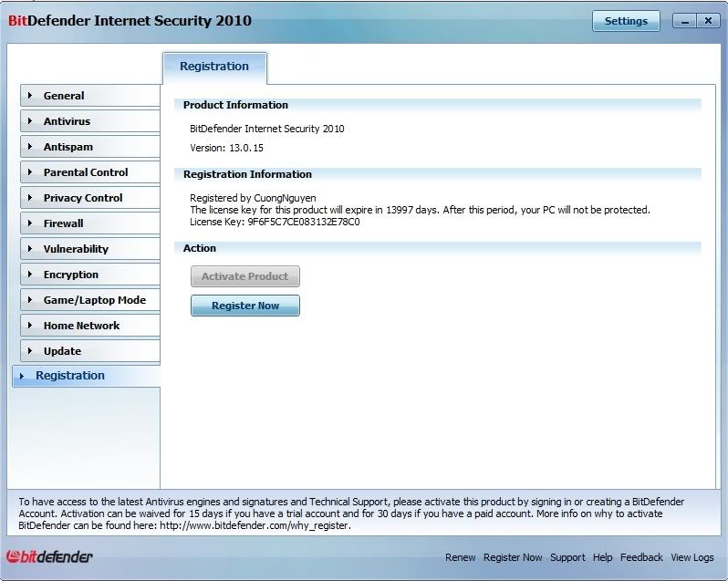The height and width of the screenshot is (581, 728).
Task: Click the Registration Information heading
Action: 247,174
